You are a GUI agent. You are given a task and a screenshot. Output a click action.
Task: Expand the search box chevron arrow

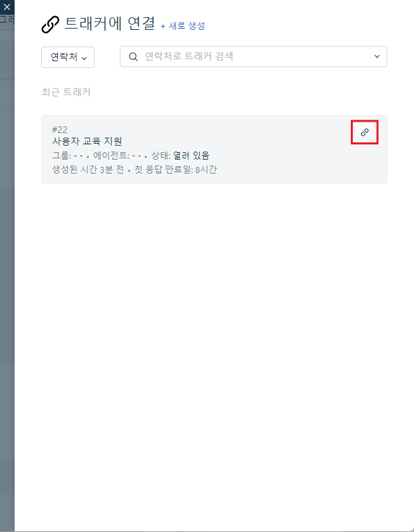377,57
